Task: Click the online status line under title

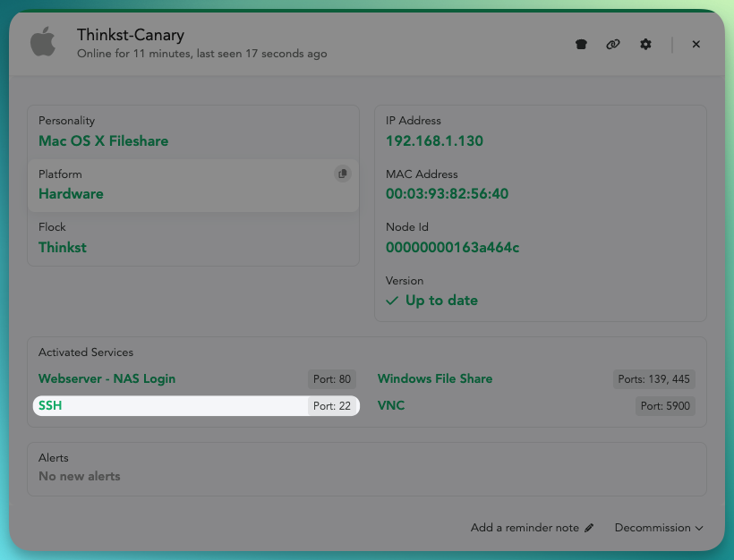Action: 201,54
